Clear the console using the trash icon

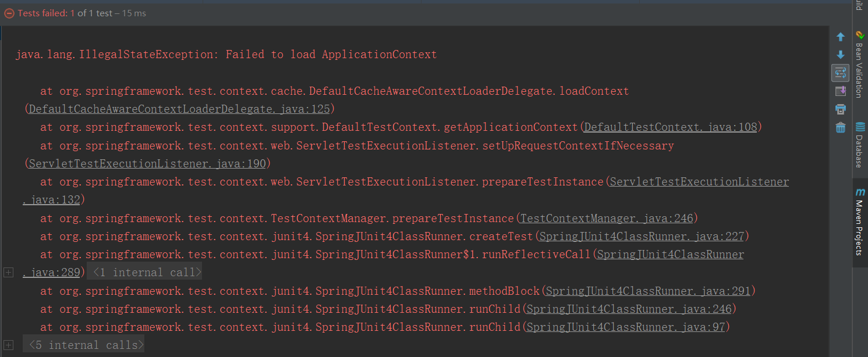(841, 127)
